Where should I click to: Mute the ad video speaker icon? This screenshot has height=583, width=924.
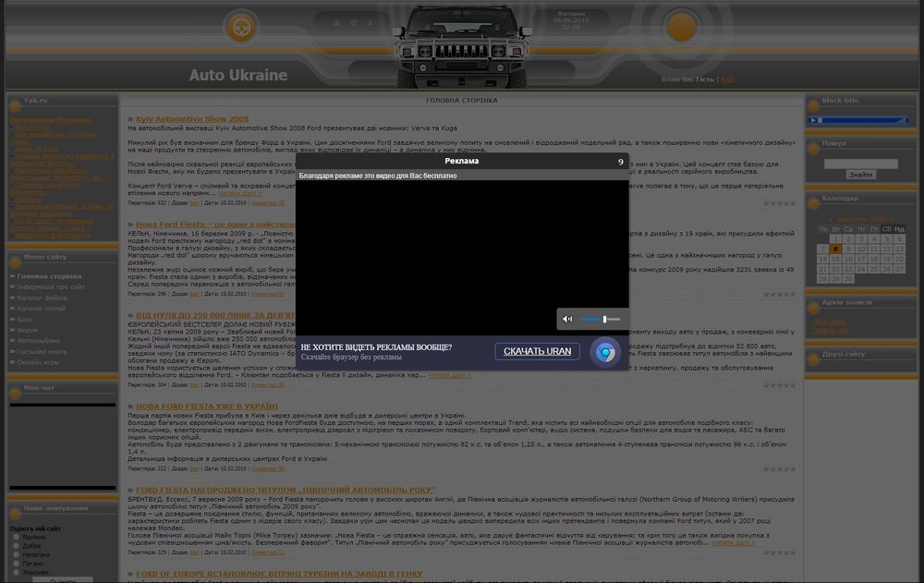[x=568, y=320]
